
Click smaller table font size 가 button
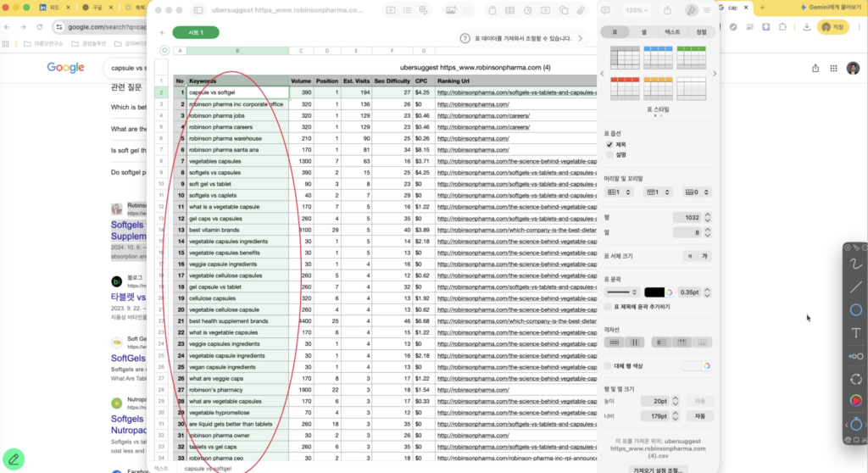[690, 257]
